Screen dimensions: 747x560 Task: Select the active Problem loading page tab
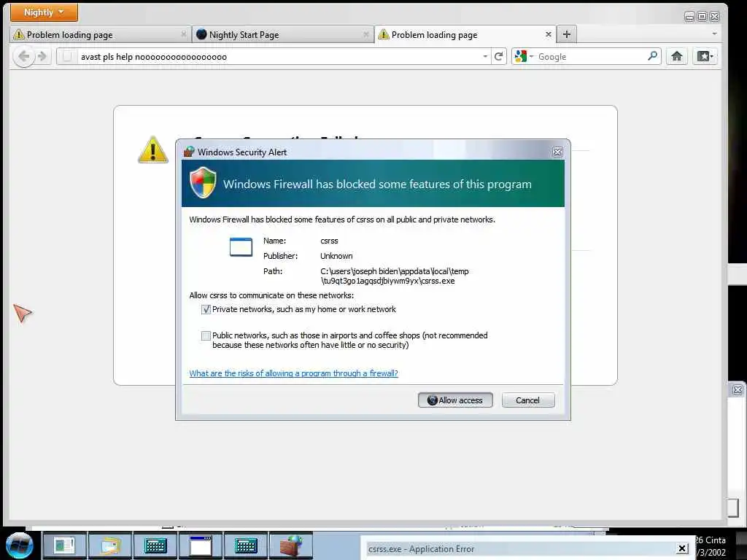[465, 35]
